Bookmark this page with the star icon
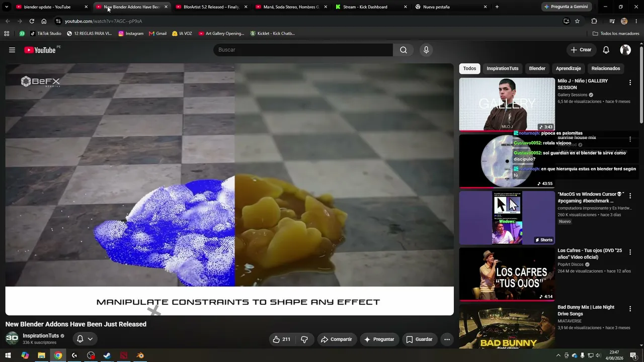644x362 pixels. (x=577, y=21)
